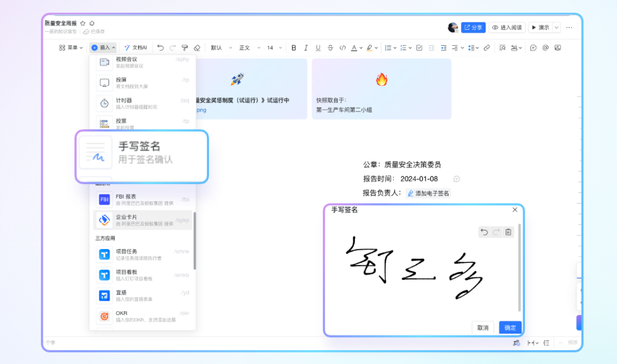The height and width of the screenshot is (364, 617).
Task: Click the @ mention icon
Action: click(546, 47)
